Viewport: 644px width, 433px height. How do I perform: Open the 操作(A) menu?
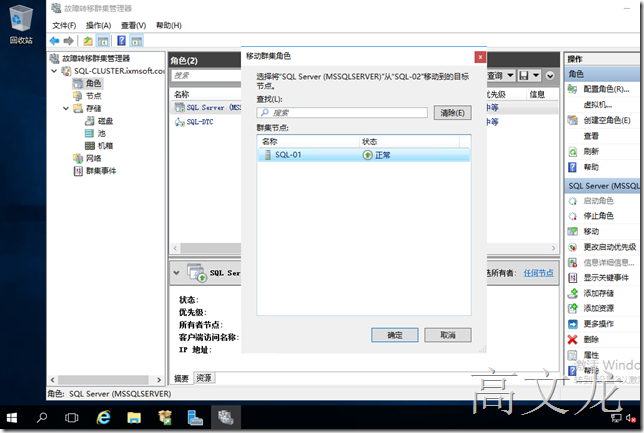coord(99,25)
